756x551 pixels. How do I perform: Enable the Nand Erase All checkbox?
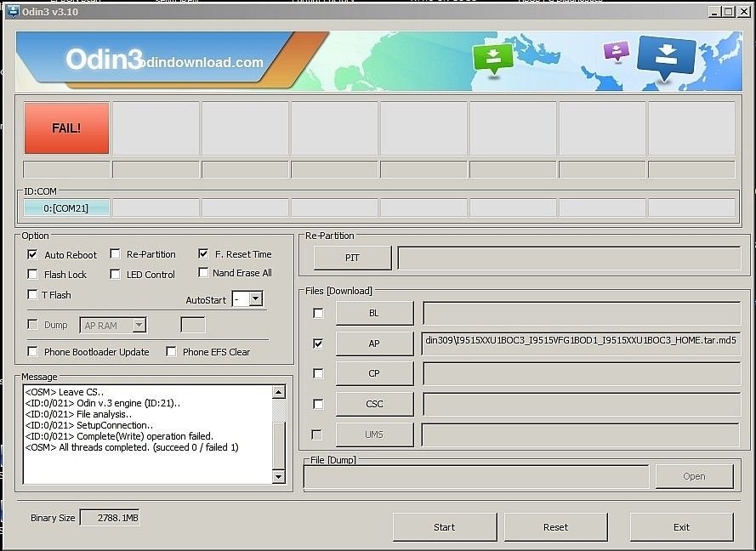tap(203, 272)
